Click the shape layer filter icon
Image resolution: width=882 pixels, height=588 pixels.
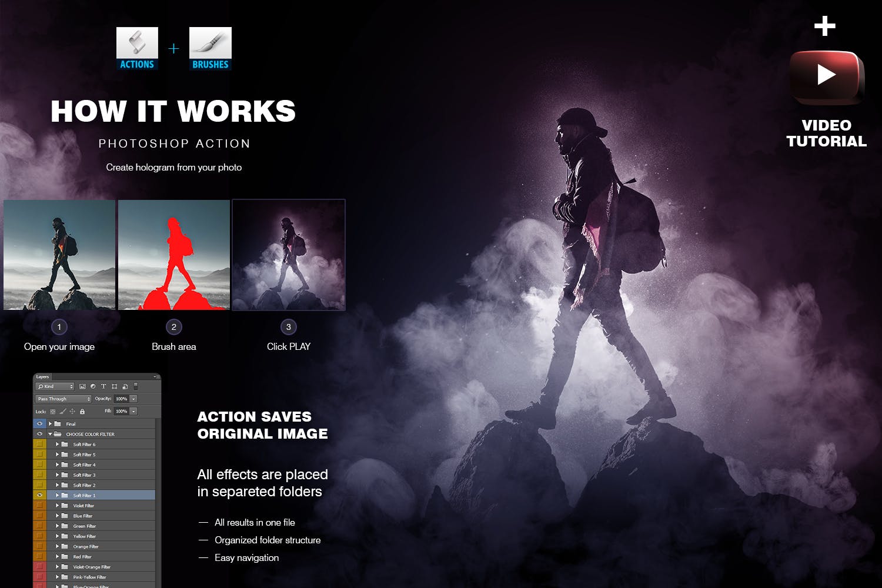pyautogui.click(x=114, y=386)
